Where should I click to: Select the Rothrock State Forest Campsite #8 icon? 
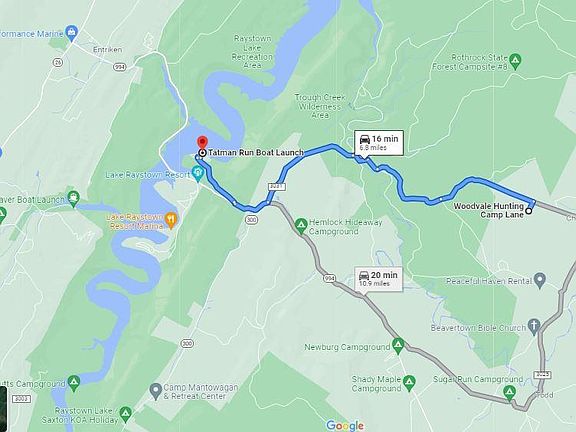click(516, 61)
